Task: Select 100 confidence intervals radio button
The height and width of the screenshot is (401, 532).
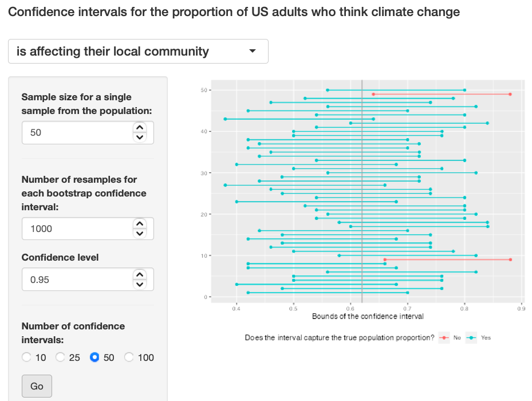Action: 129,357
